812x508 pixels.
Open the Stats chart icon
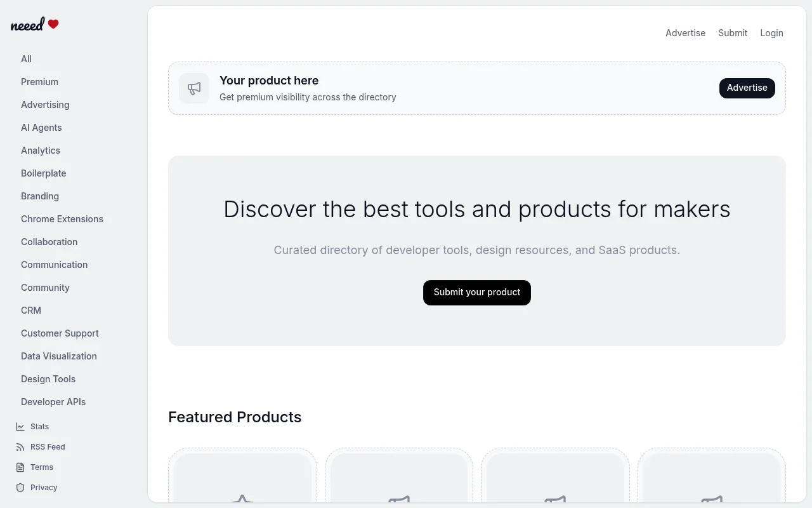point(20,426)
